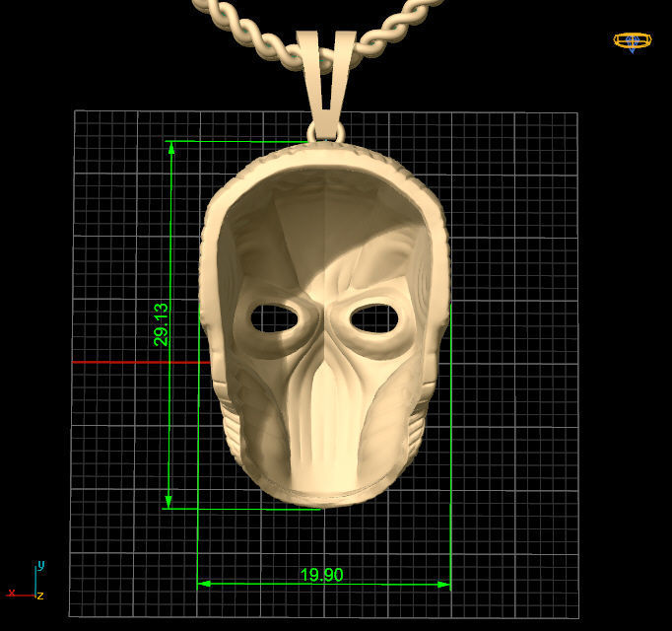The width and height of the screenshot is (672, 631).
Task: Select the 19.90 width dimension label
Action: (321, 575)
